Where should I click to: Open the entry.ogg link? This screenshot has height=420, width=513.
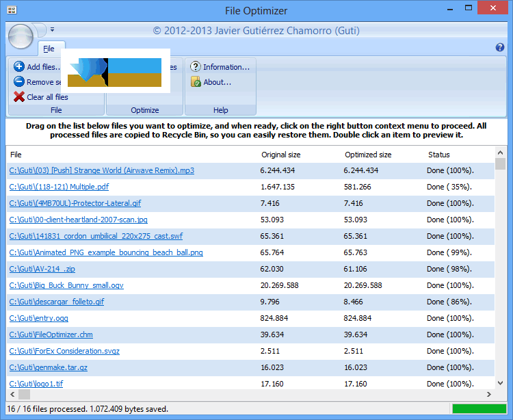click(x=38, y=318)
